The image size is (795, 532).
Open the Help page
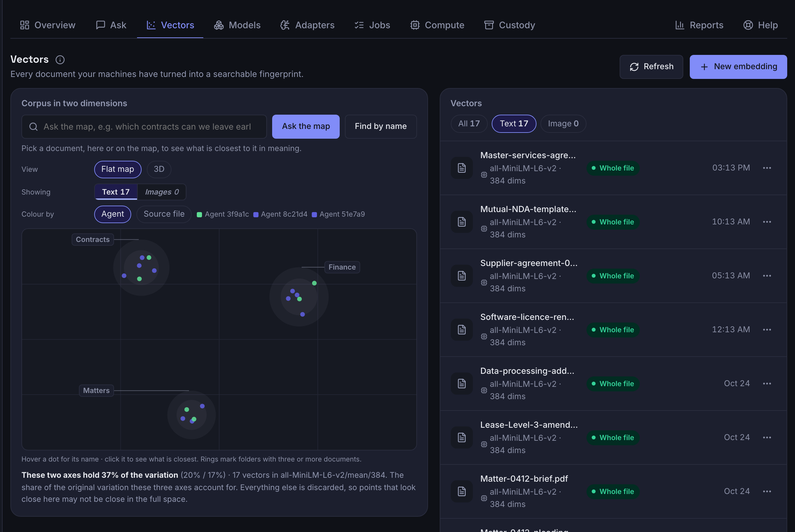[x=760, y=25]
